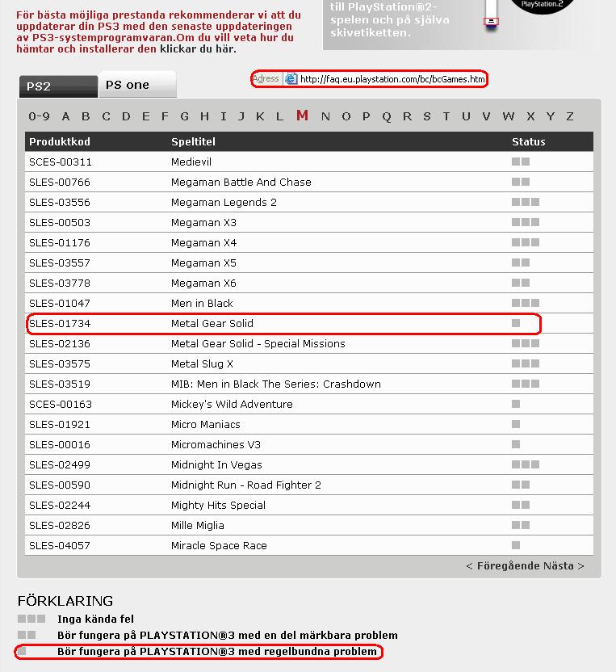
Task: Click the Mille Miglia status squares
Action: (x=521, y=525)
